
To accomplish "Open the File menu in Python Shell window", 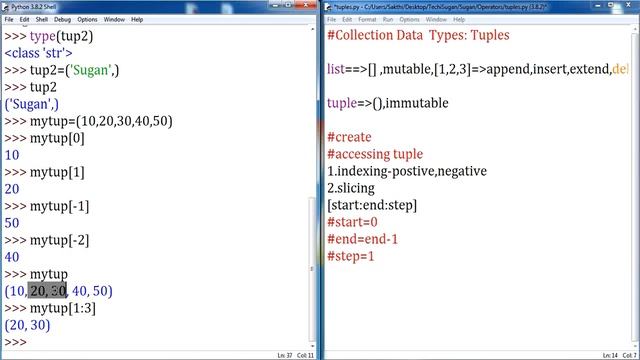I will click(9, 20).
